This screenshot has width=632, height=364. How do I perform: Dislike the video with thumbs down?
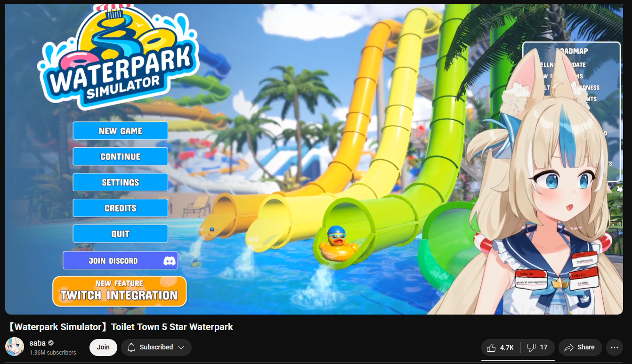point(537,348)
